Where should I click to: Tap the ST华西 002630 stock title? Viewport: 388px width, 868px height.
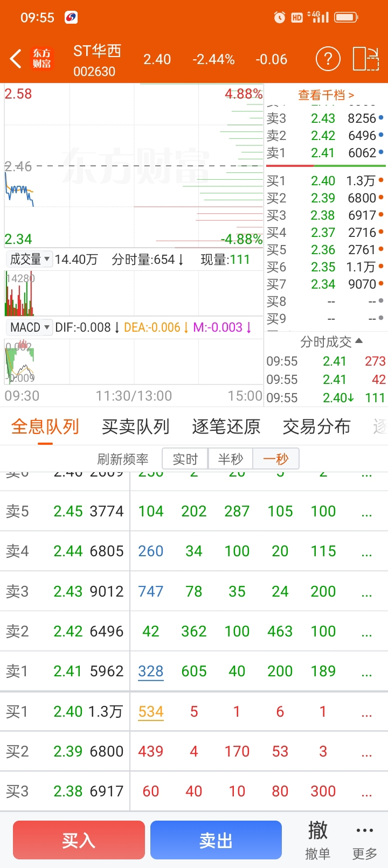[97, 60]
